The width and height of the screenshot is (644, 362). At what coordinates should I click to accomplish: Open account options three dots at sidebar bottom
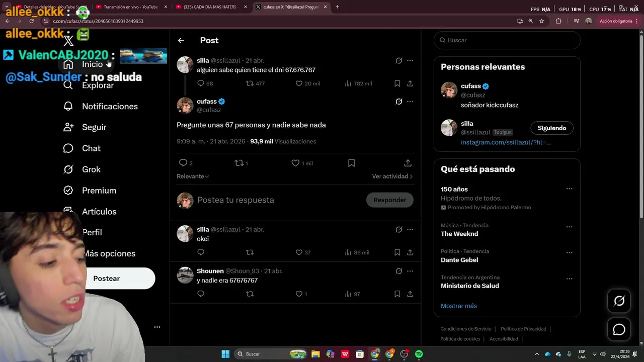coord(157,327)
